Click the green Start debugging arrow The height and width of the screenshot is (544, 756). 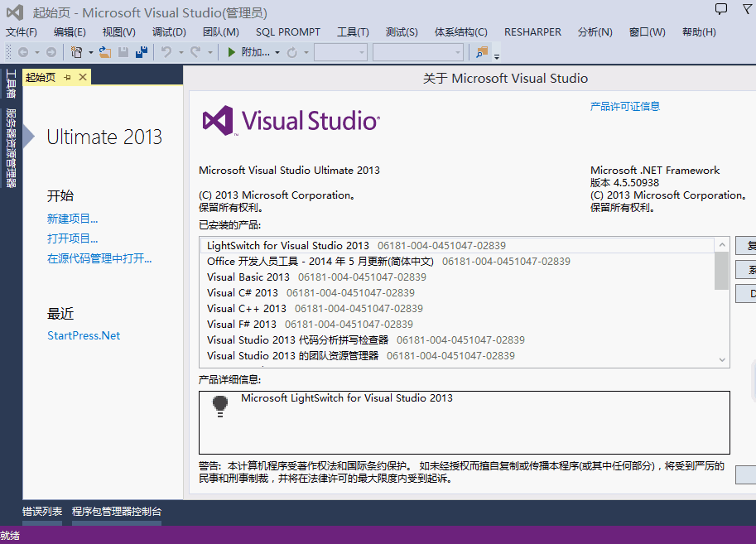click(232, 52)
